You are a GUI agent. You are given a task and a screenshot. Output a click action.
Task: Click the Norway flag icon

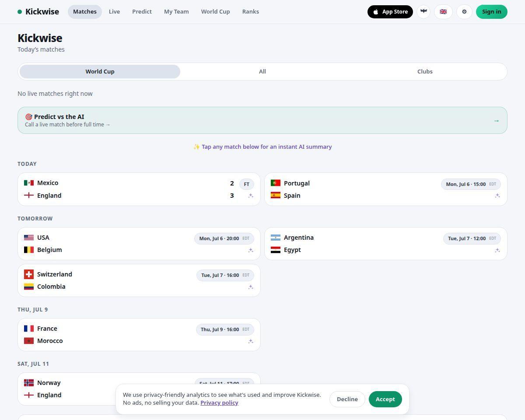(x=29, y=383)
